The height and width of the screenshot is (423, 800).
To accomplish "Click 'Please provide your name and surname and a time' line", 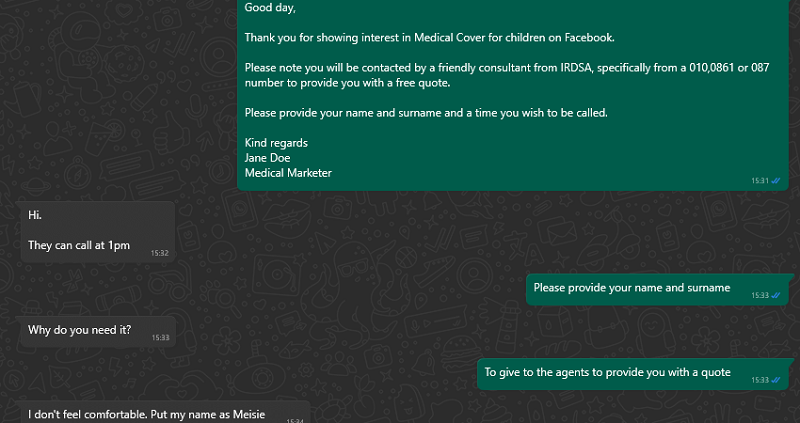I will [426, 113].
